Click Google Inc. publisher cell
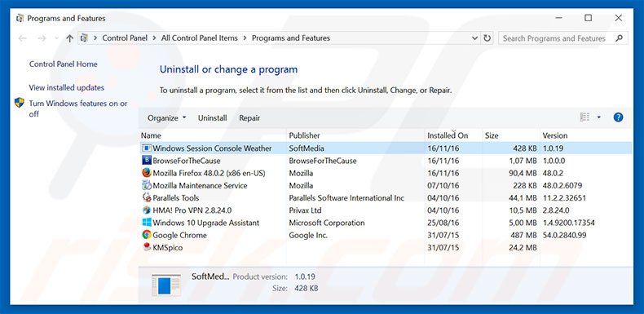The height and width of the screenshot is (314, 644). point(308,235)
